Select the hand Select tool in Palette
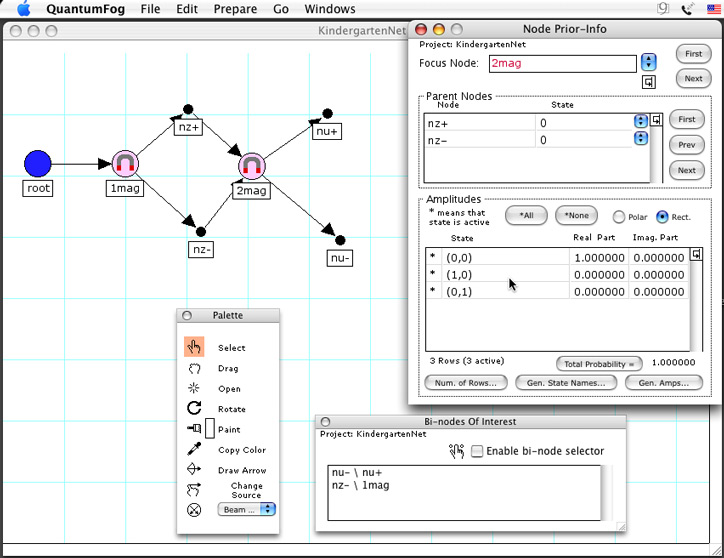 tap(194, 347)
